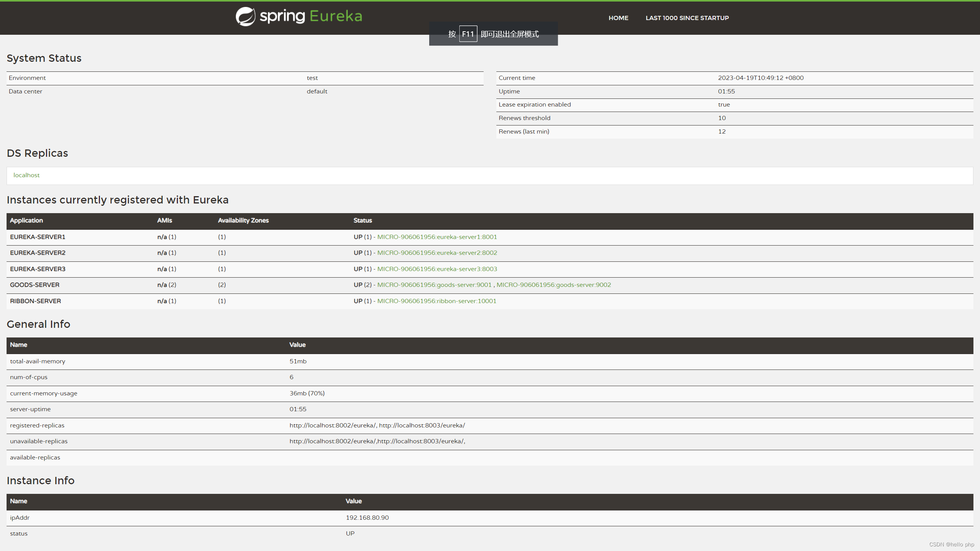Open eureka-server3:8003 instance link
980x551 pixels.
pos(437,269)
